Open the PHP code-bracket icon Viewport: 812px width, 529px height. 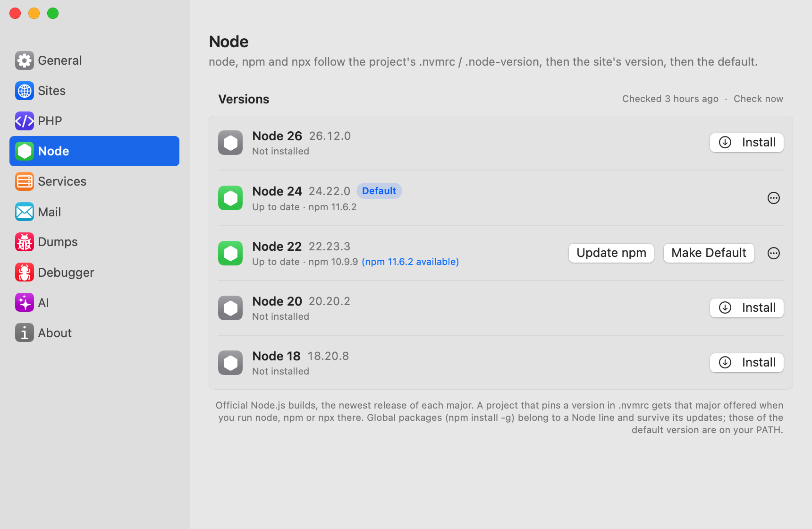24,121
